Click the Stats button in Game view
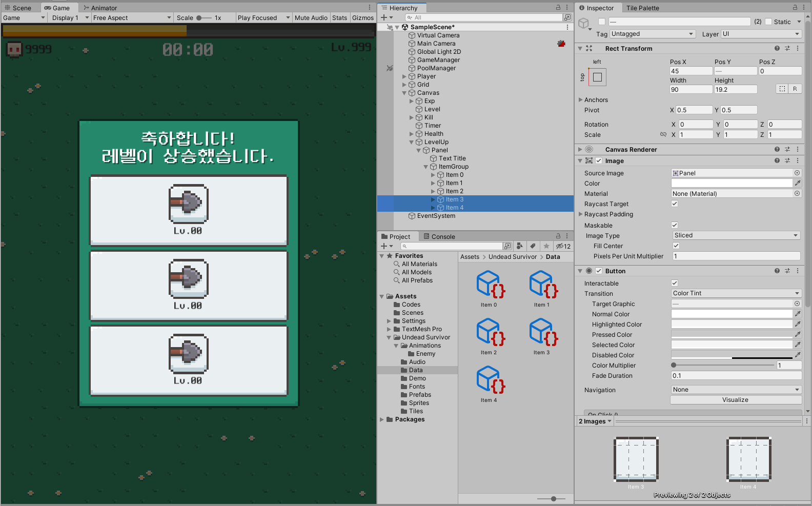 point(339,17)
